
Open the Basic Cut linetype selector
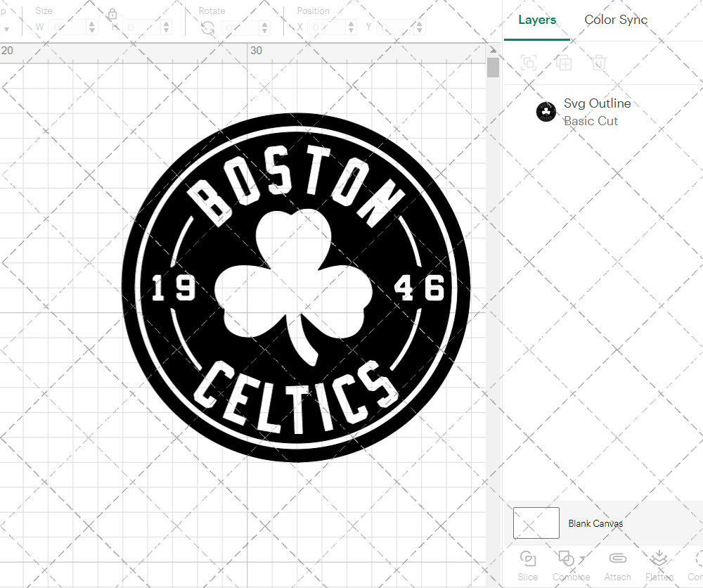pos(591,121)
